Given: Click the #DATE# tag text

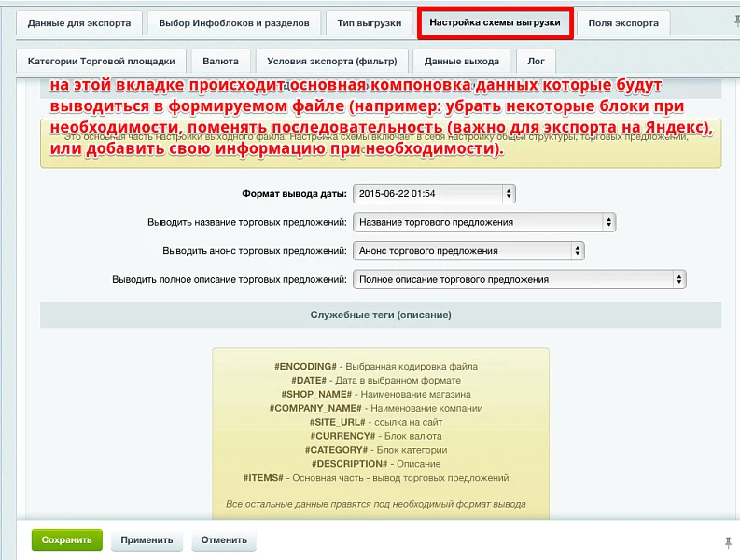Looking at the screenshot, I should pyautogui.click(x=309, y=381).
